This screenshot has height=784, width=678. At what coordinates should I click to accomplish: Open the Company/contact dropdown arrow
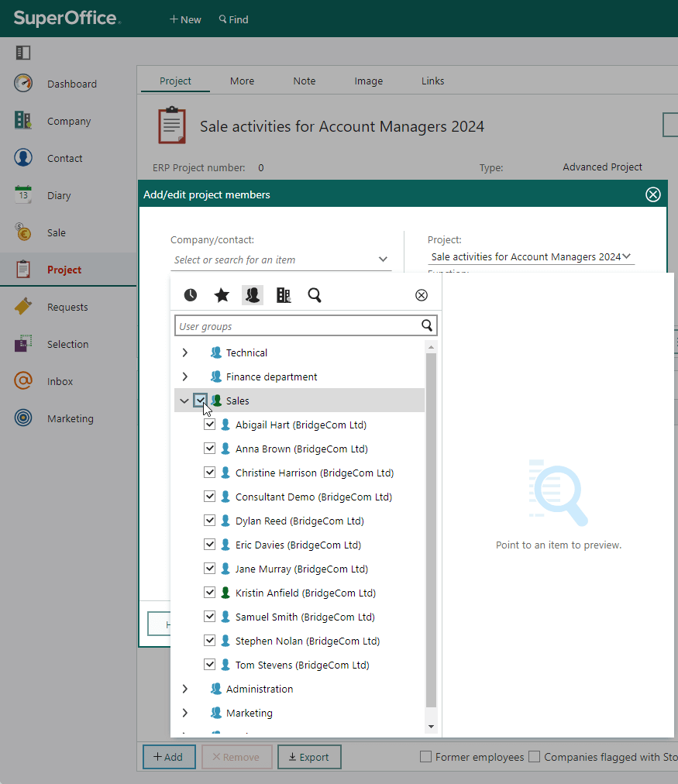[383, 259]
